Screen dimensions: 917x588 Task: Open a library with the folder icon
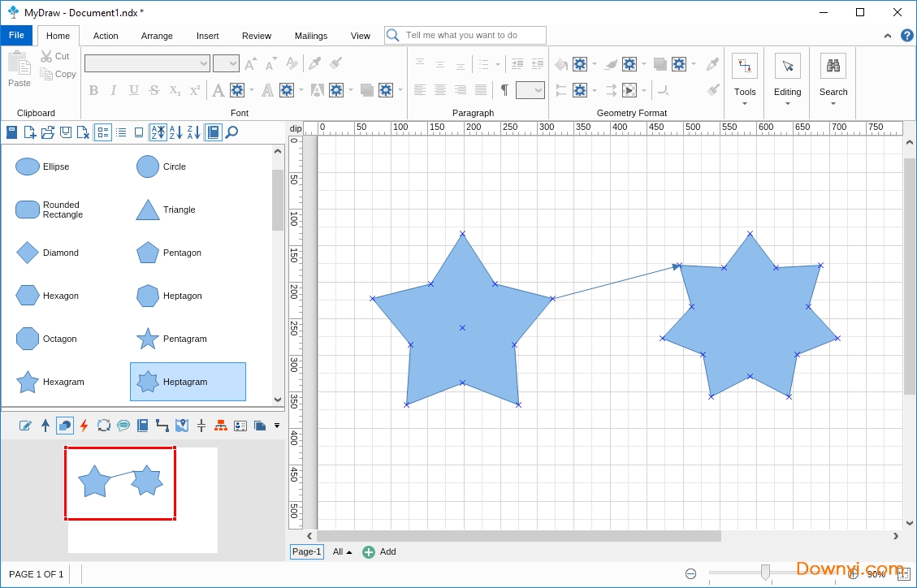click(x=48, y=132)
